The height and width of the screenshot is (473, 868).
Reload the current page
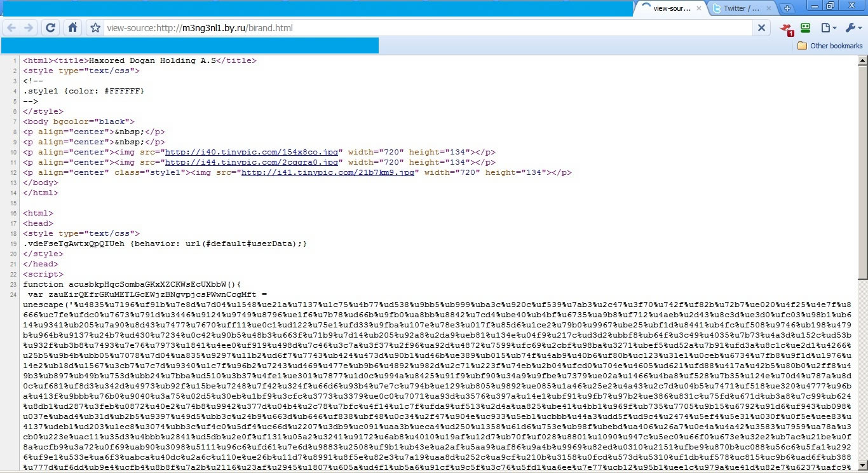pos(50,27)
